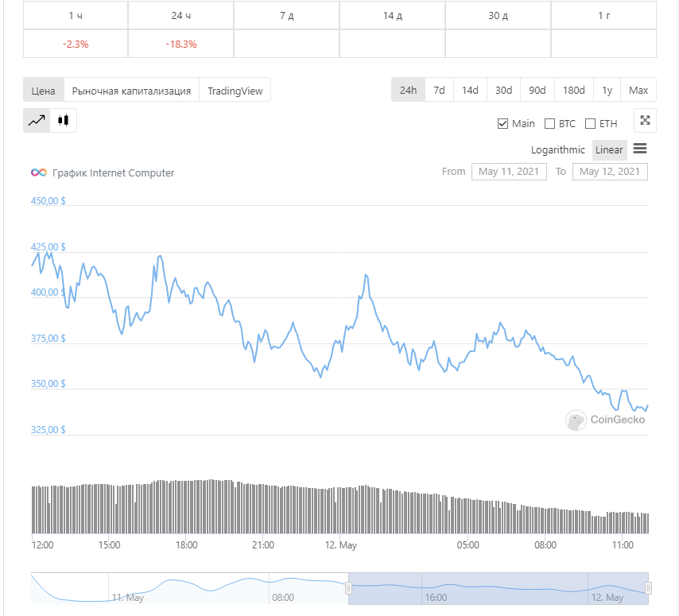This screenshot has width=679, height=616.
Task: Click the 16:00 label in the navigator
Action: [436, 598]
